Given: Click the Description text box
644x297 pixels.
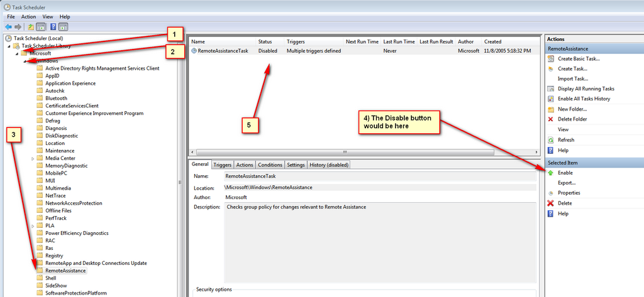Looking at the screenshot, I should pos(380,242).
